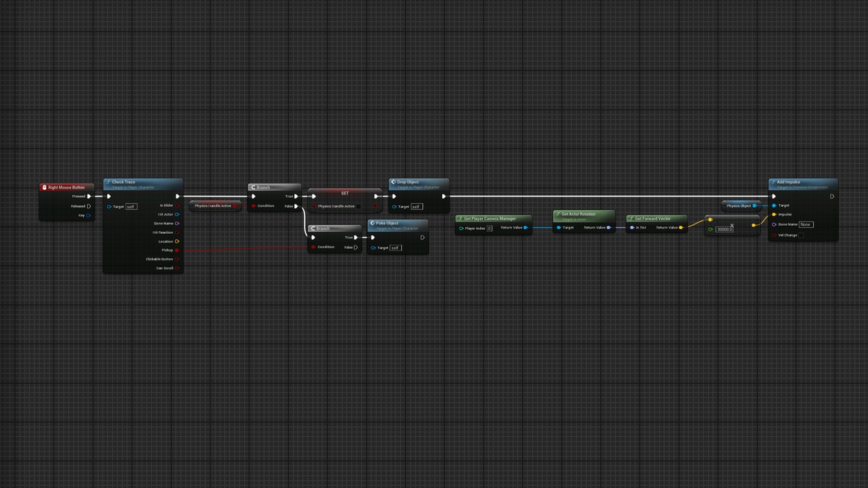Click the Hit Actor output pin
The width and height of the screenshot is (868, 488).
pyautogui.click(x=177, y=214)
